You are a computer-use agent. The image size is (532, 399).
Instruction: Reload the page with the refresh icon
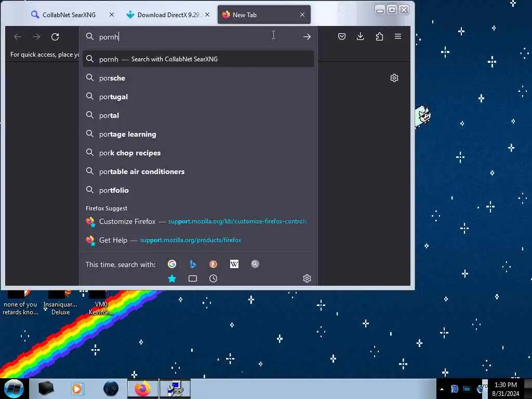(55, 37)
